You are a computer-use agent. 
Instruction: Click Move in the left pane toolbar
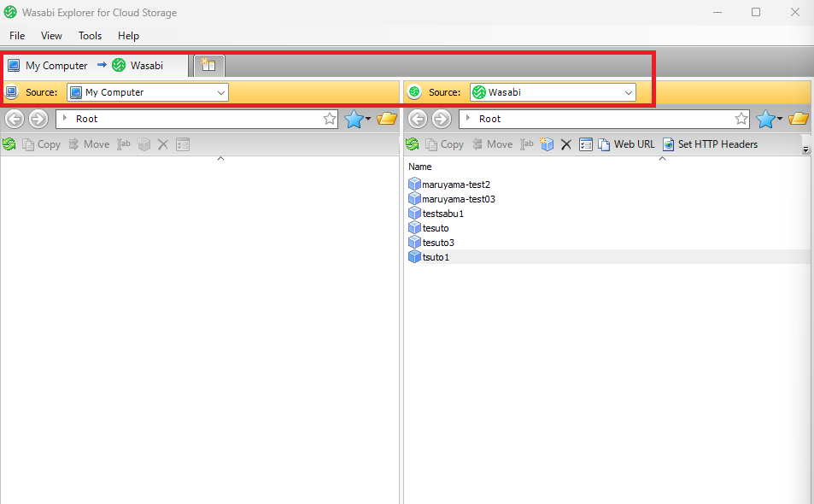click(90, 144)
